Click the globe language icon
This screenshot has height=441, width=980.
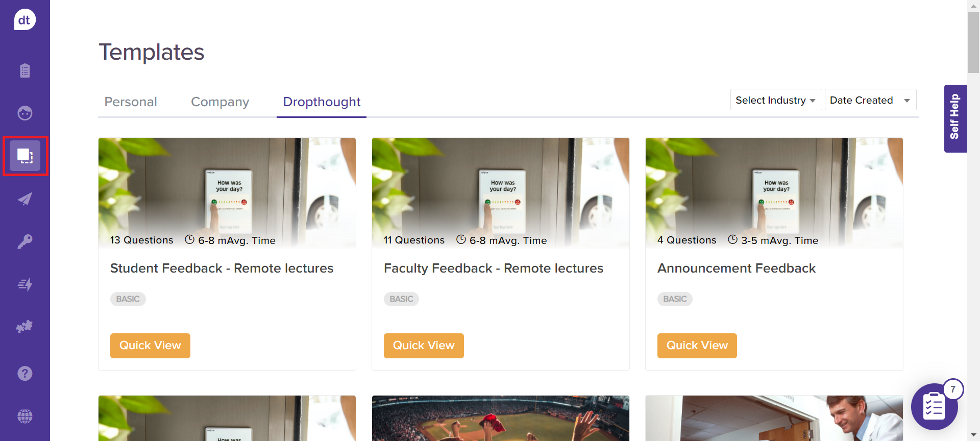(x=24, y=416)
